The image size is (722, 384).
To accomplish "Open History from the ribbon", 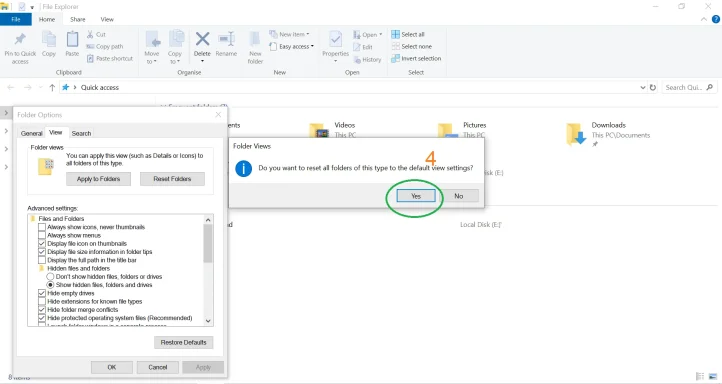I will point(367,59).
